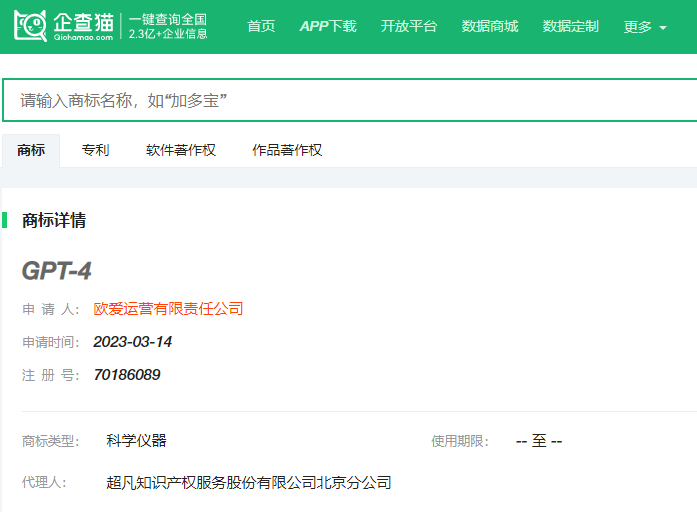Open the 作品著作权 tab
This screenshot has height=512, width=697.
pos(287,150)
